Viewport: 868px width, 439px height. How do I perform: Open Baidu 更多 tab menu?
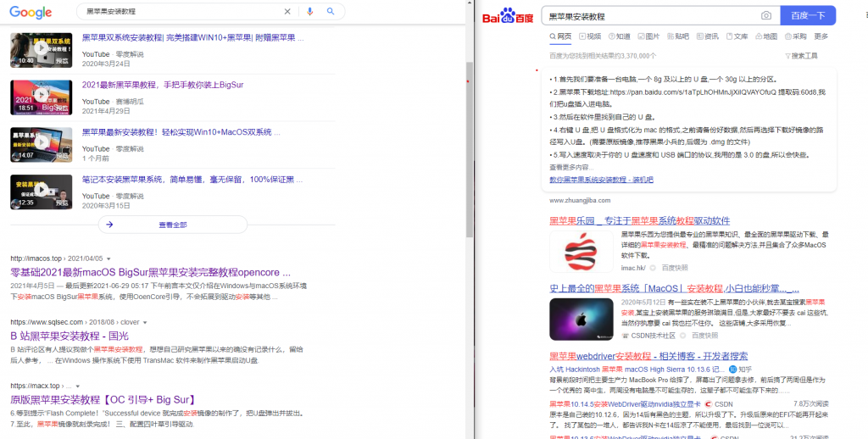[x=821, y=36]
